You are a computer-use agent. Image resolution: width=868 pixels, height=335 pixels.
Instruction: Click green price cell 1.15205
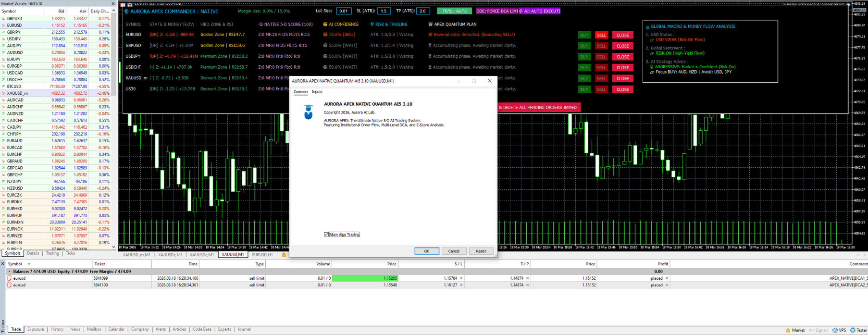click(x=365, y=278)
